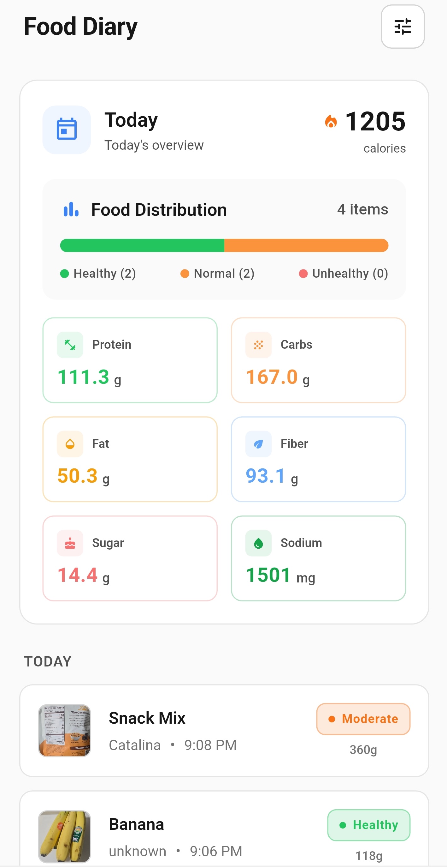Select the bar chart icon in Food Distribution
447x868 pixels.
tap(71, 209)
